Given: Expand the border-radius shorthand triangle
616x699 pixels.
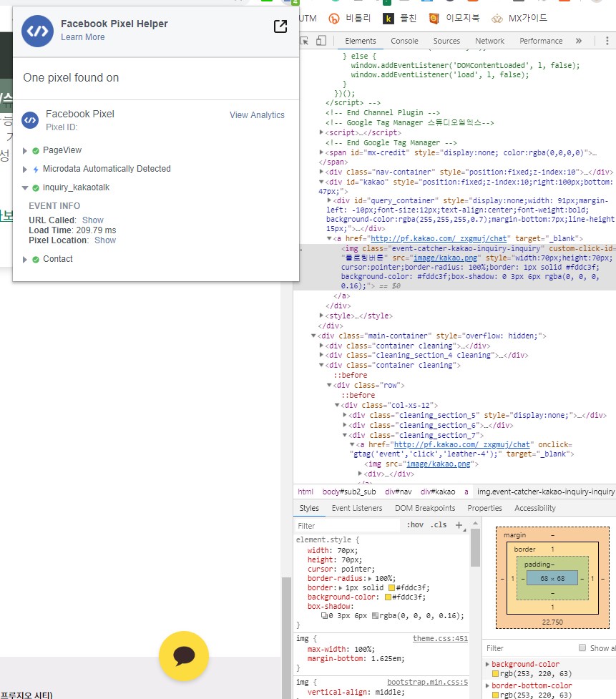Looking at the screenshot, I should coord(370,578).
